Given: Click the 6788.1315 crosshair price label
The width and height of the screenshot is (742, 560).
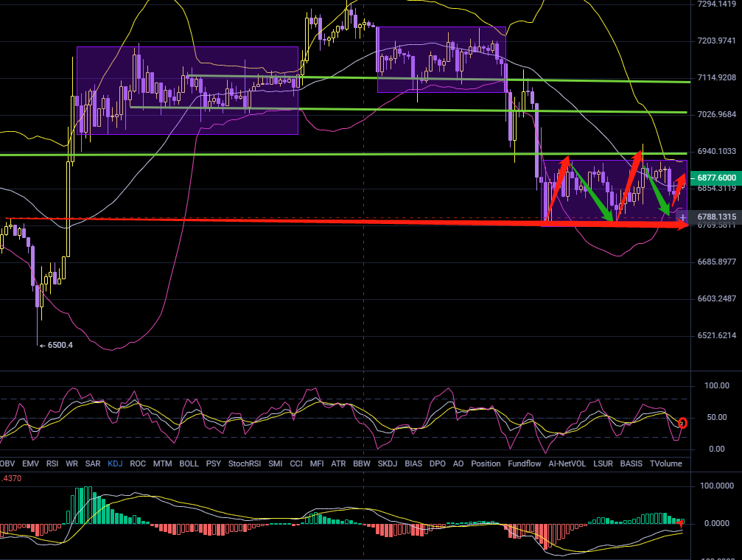Looking at the screenshot, I should click(716, 217).
